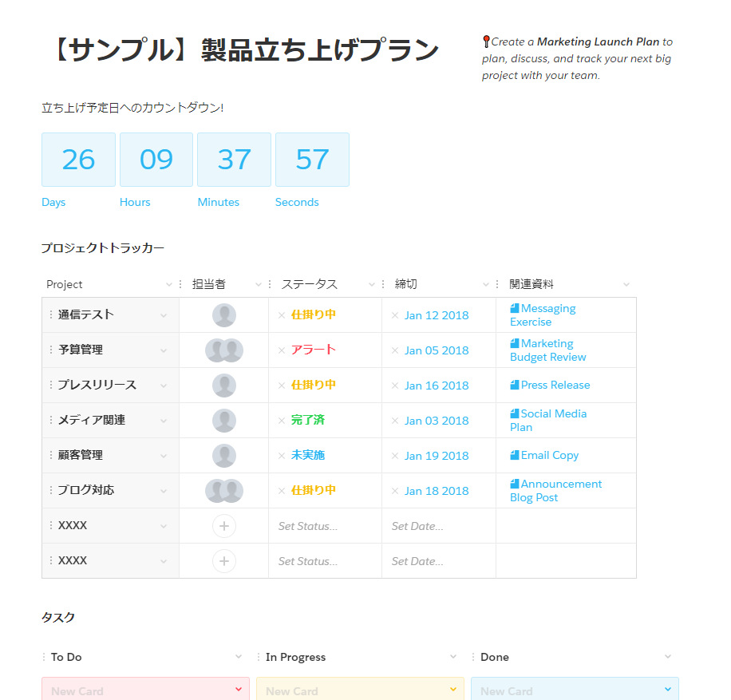Click the double avatar in 予算管理 row
This screenshot has height=700, width=731.
tap(224, 350)
